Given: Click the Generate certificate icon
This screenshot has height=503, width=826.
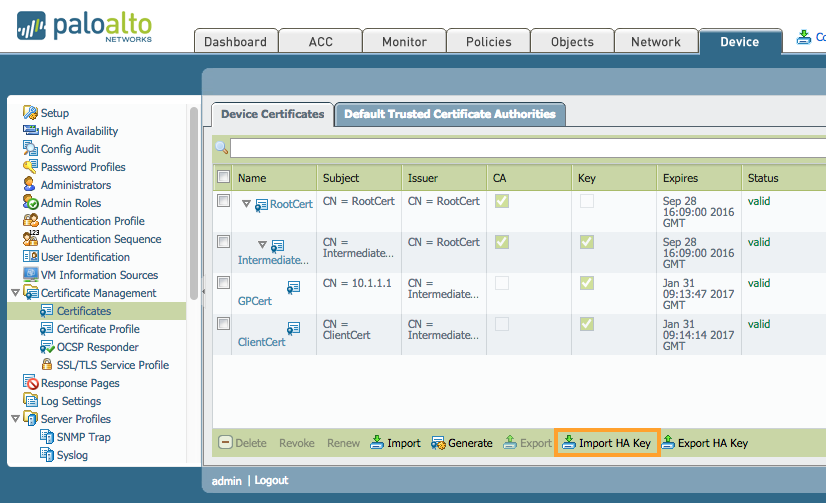Looking at the screenshot, I should 438,443.
